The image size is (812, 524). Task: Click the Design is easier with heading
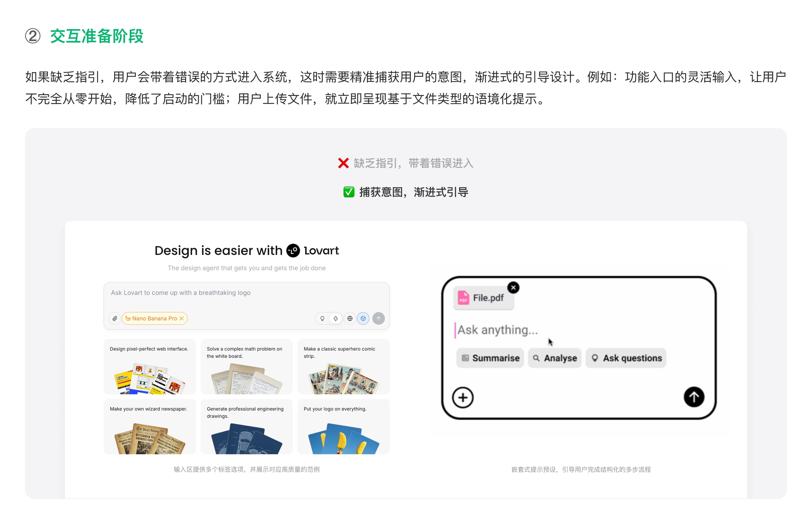click(218, 250)
